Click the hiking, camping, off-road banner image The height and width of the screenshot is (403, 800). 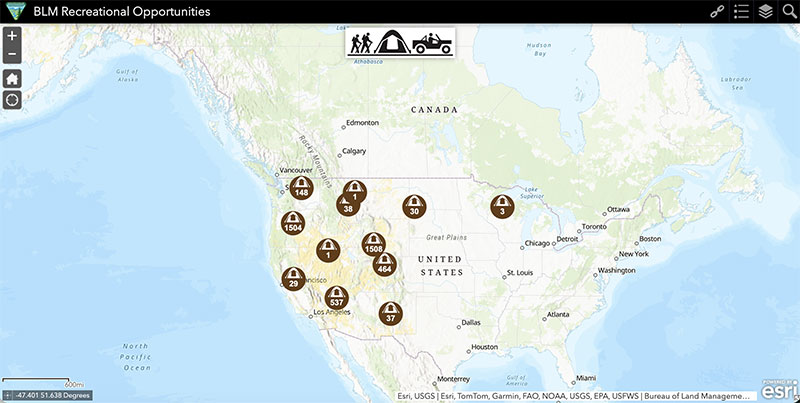pyautogui.click(x=401, y=42)
